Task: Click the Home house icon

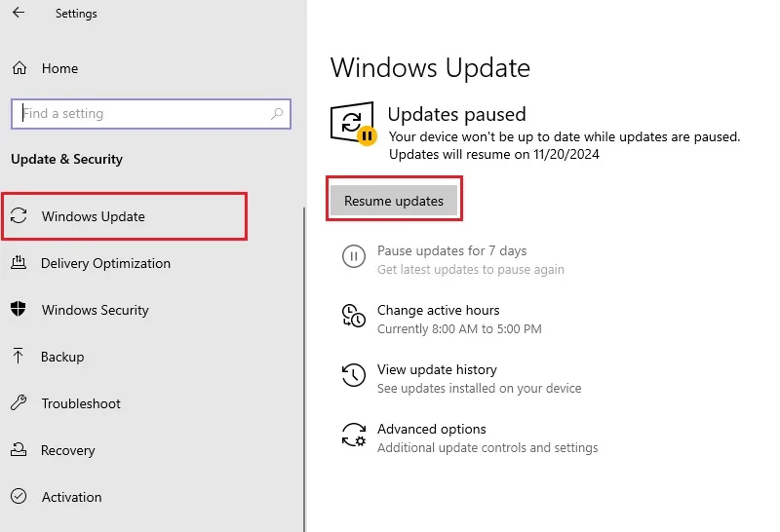Action: [x=19, y=68]
